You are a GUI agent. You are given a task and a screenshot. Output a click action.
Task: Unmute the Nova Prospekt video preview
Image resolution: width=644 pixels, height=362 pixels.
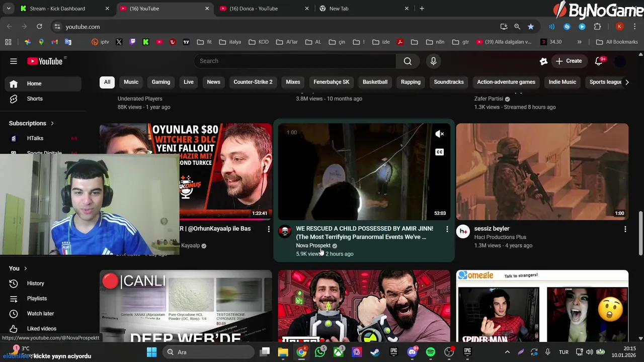(x=439, y=134)
